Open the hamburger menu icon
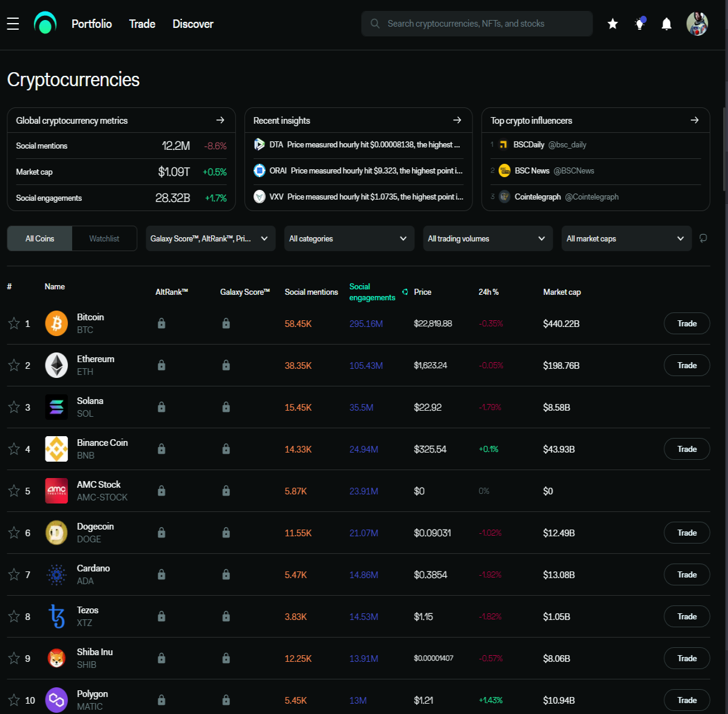 pos(13,24)
